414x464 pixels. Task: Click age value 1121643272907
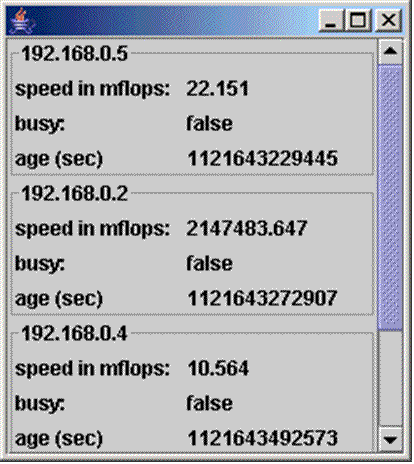point(262,298)
